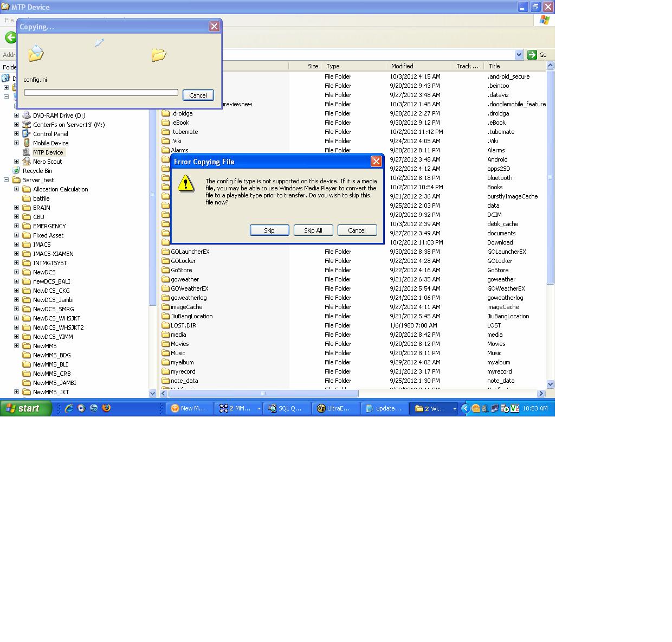672x642 pixels.
Task: Expand the NewDCS_BALI folder node
Action: [x=16, y=281]
